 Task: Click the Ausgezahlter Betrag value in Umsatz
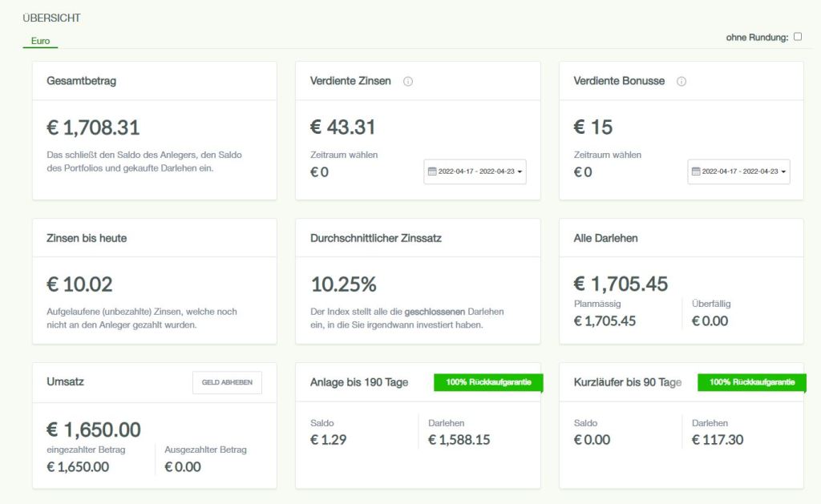tap(183, 467)
